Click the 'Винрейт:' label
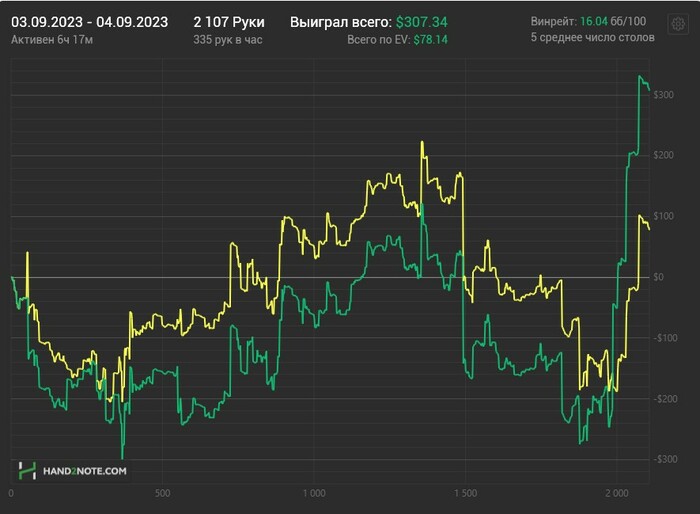This screenshot has height=514, width=700. (554, 21)
